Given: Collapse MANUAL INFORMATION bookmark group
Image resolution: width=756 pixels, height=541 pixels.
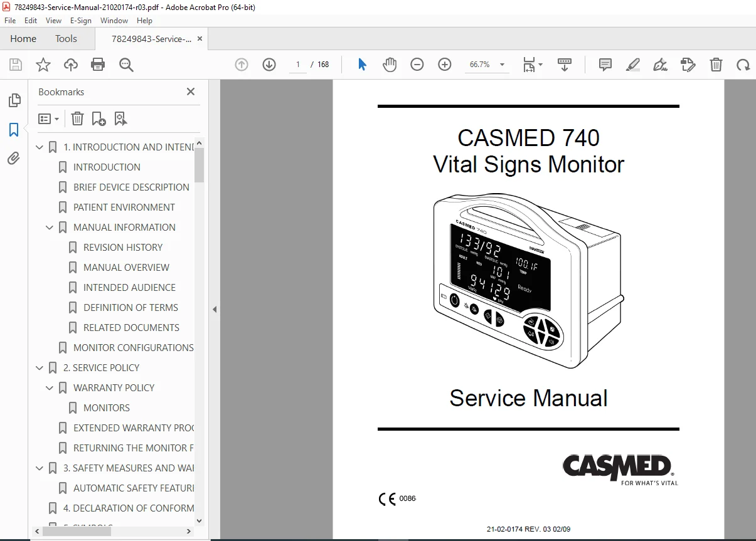Looking at the screenshot, I should click(x=50, y=228).
